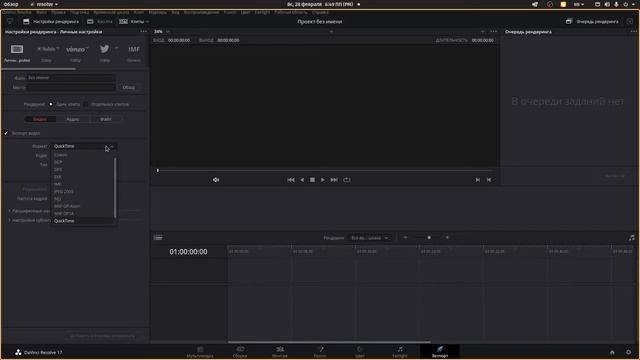Go to next clip marker button

point(478,180)
